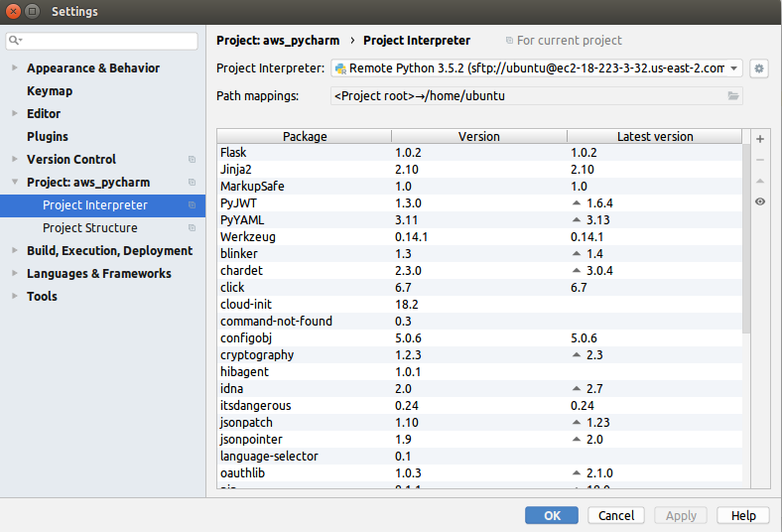This screenshot has height=532, width=782.
Task: Collapse the Project: aws_pycharm section
Action: coord(15,182)
